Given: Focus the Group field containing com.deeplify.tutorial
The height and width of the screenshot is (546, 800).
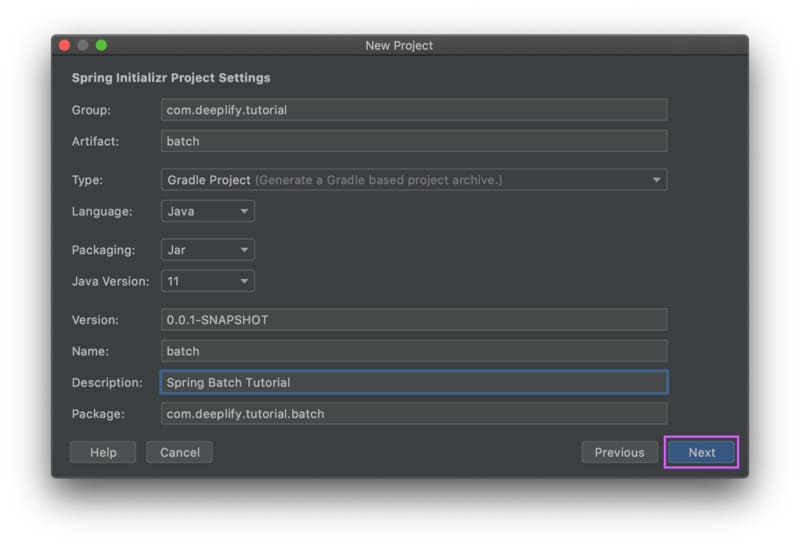Looking at the screenshot, I should point(413,110).
